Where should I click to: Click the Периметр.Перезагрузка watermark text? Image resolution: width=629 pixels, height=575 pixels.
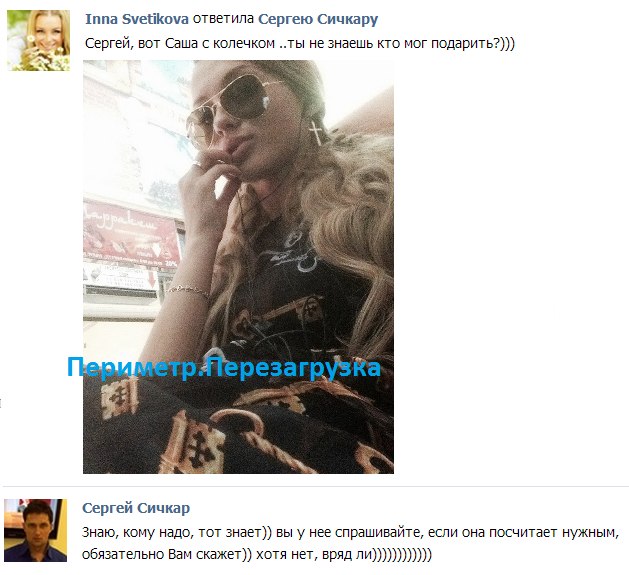pyautogui.click(x=223, y=367)
